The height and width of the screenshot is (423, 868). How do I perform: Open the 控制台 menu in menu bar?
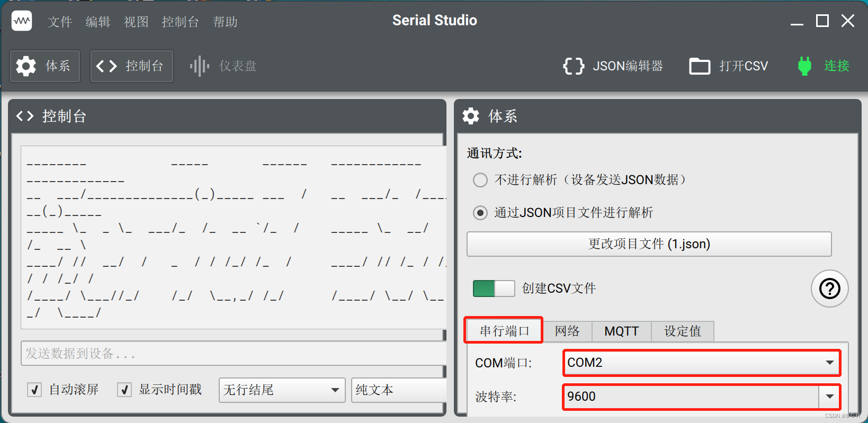181,22
